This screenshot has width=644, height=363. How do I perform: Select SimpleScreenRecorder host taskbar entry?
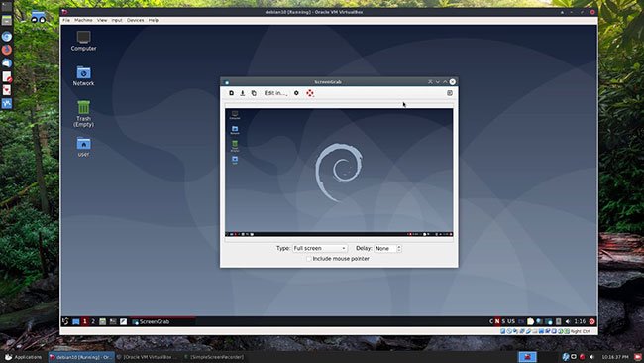coord(214,357)
